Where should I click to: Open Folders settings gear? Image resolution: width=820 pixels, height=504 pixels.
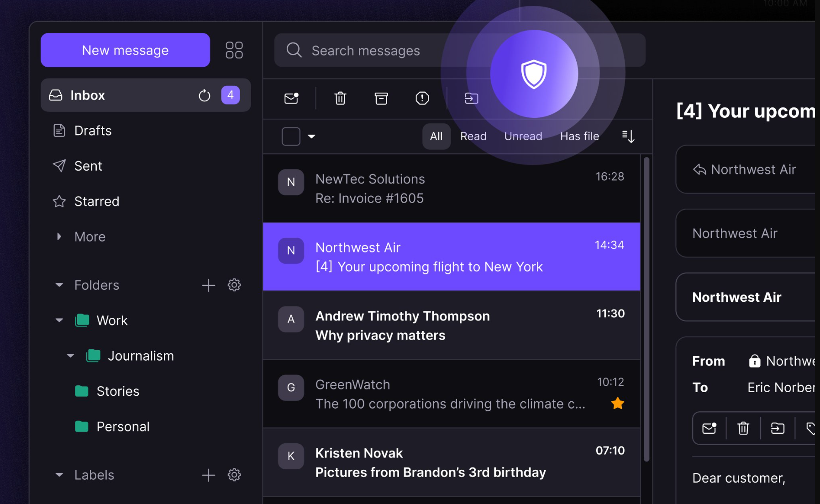[234, 285]
